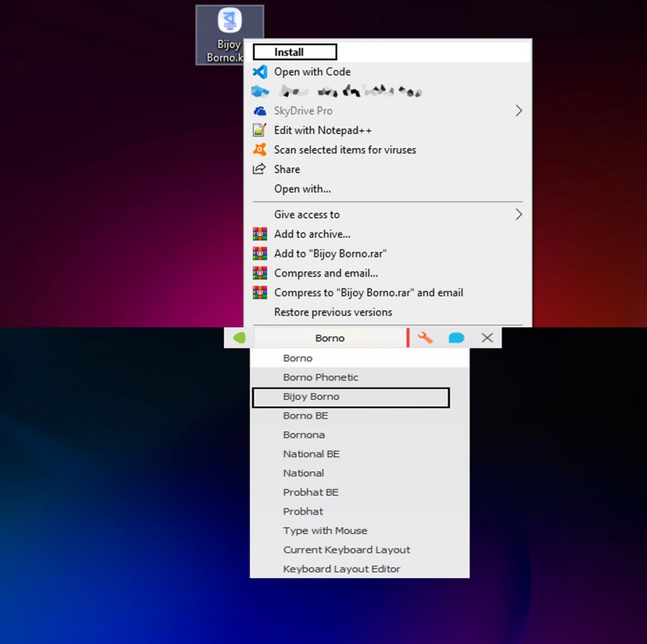Click WinRAR icon beside Compress to Bijoy Borno.rar

tap(260, 292)
